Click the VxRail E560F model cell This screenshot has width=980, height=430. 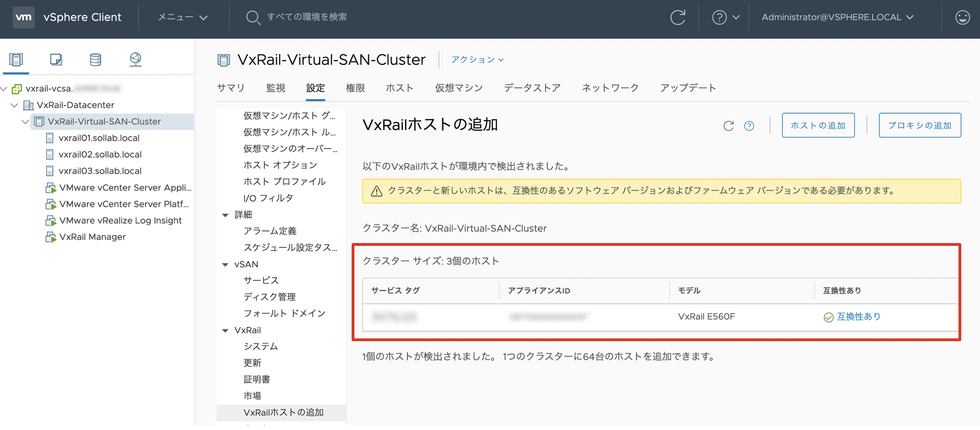706,317
